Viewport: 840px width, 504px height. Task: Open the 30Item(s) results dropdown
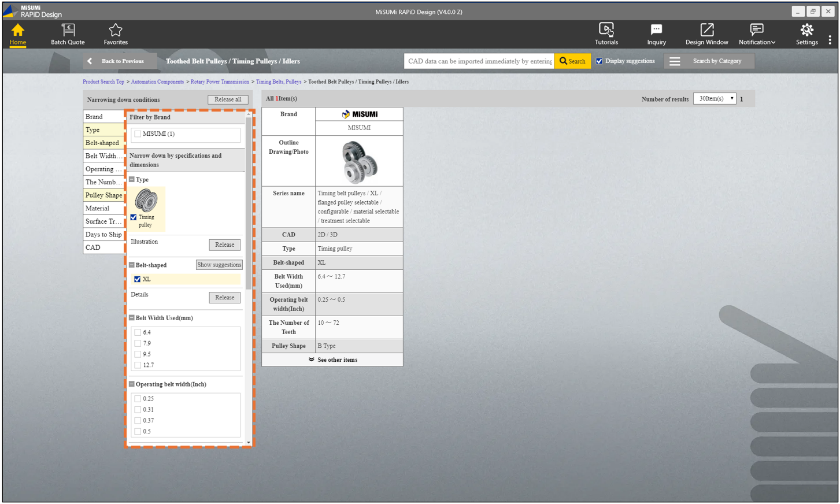tap(715, 99)
